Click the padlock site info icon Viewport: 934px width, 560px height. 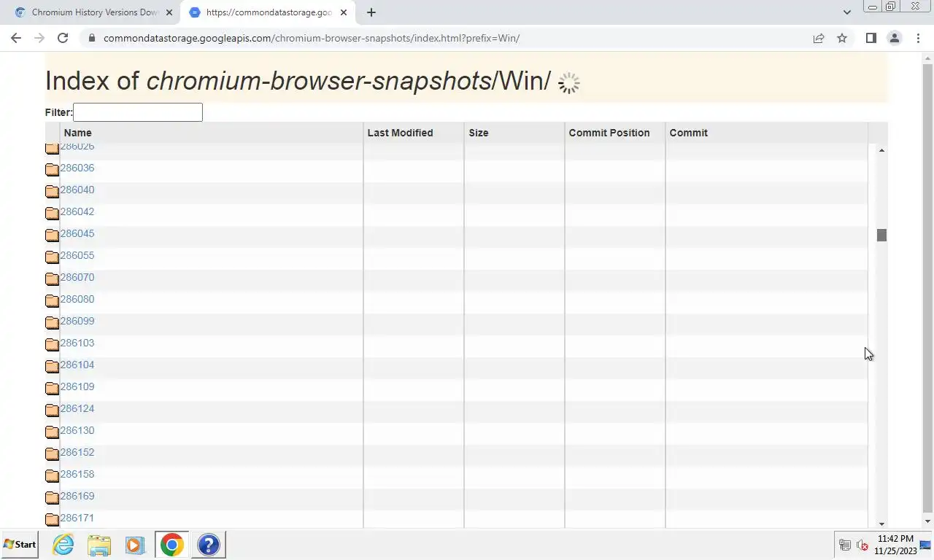click(x=90, y=38)
